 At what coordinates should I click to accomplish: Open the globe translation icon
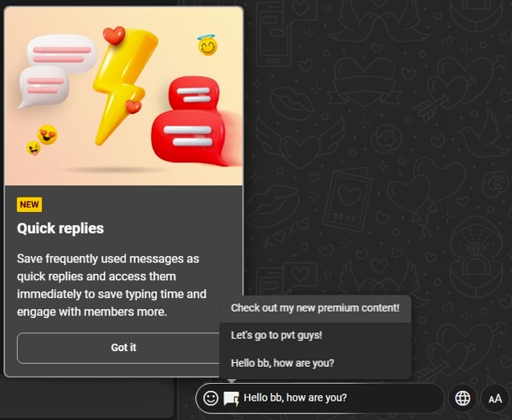pyautogui.click(x=463, y=398)
